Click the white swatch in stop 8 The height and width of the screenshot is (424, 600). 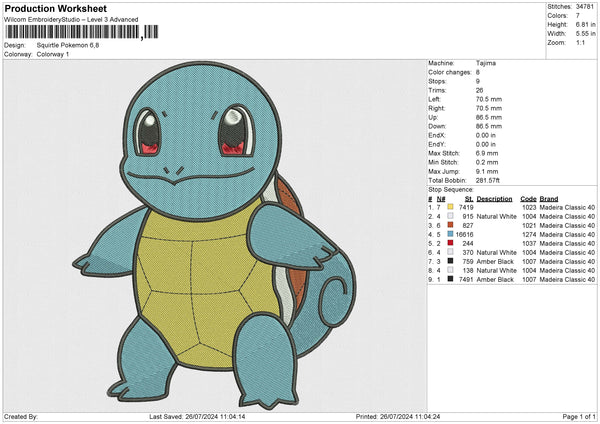tap(451, 270)
